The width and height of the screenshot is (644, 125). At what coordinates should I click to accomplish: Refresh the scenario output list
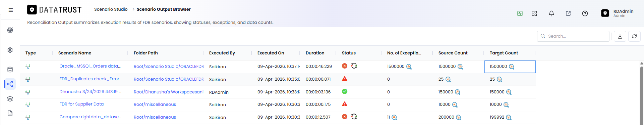point(634,36)
